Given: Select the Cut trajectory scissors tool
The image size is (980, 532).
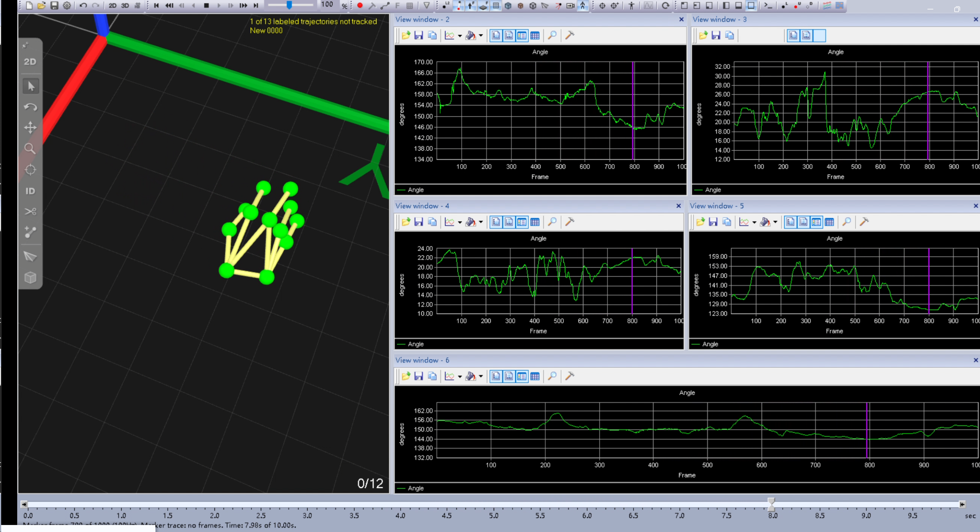Looking at the screenshot, I should [30, 211].
